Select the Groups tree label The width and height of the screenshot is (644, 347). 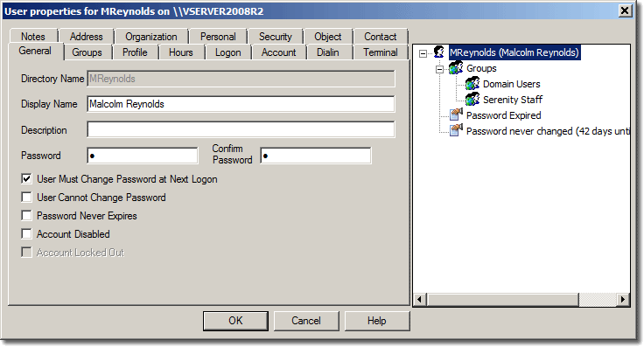481,68
